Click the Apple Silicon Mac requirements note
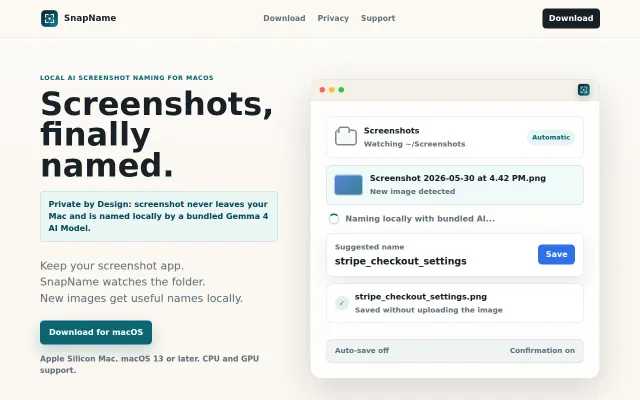The height and width of the screenshot is (400, 640). point(149,364)
